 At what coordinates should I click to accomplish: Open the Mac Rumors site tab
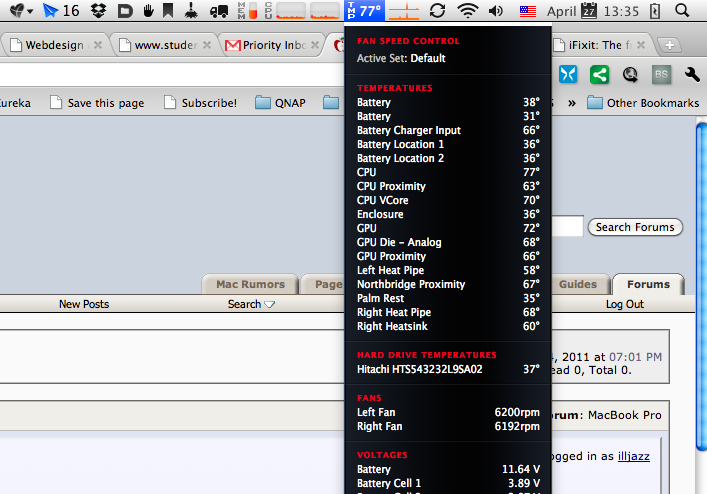[250, 284]
